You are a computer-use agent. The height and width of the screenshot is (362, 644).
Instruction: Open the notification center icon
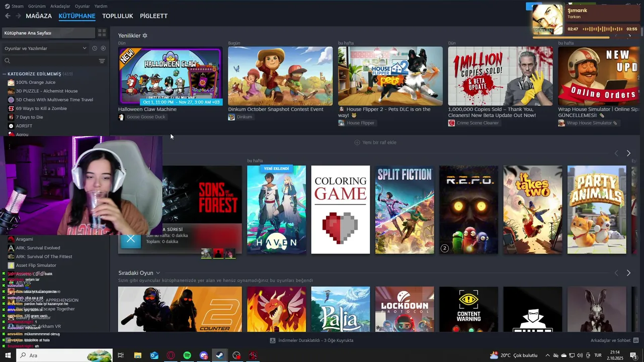633,355
